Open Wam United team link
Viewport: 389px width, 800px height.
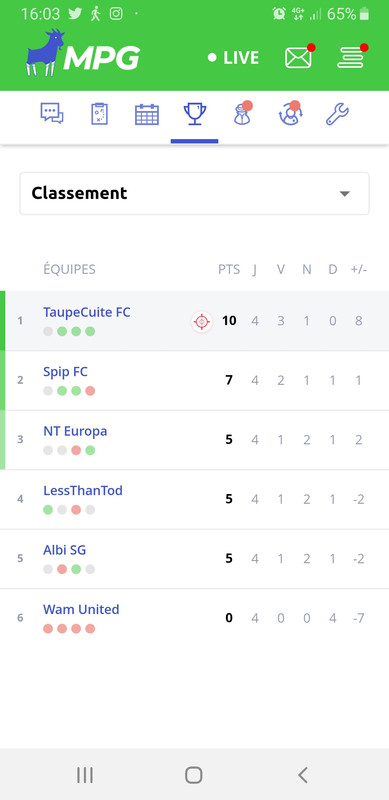point(81,610)
